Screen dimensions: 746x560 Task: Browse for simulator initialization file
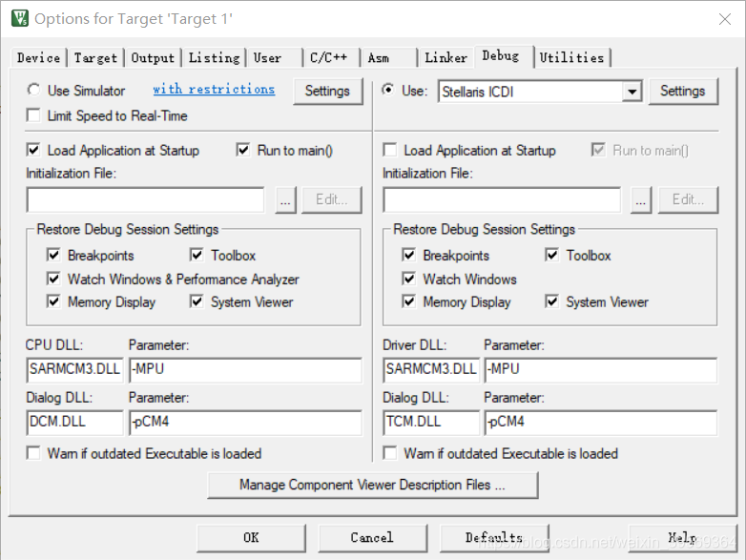coord(286,200)
